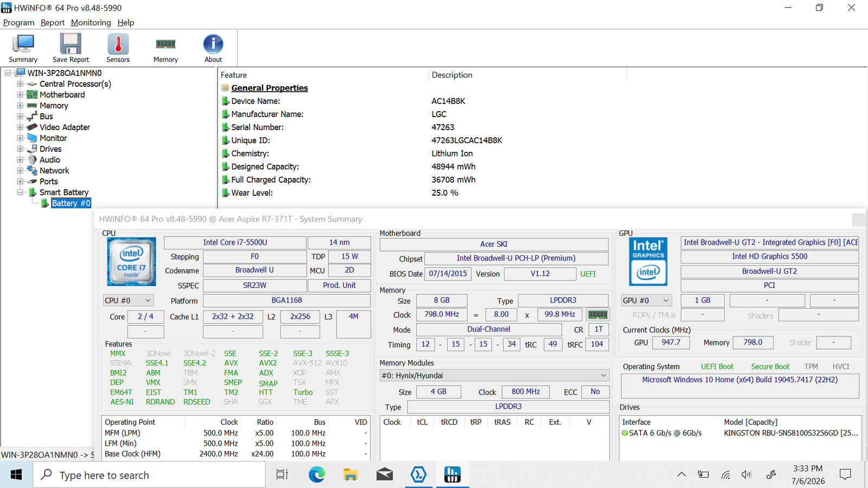Open notification center icon
Screen dimensions: 868x488
[x=845, y=475]
